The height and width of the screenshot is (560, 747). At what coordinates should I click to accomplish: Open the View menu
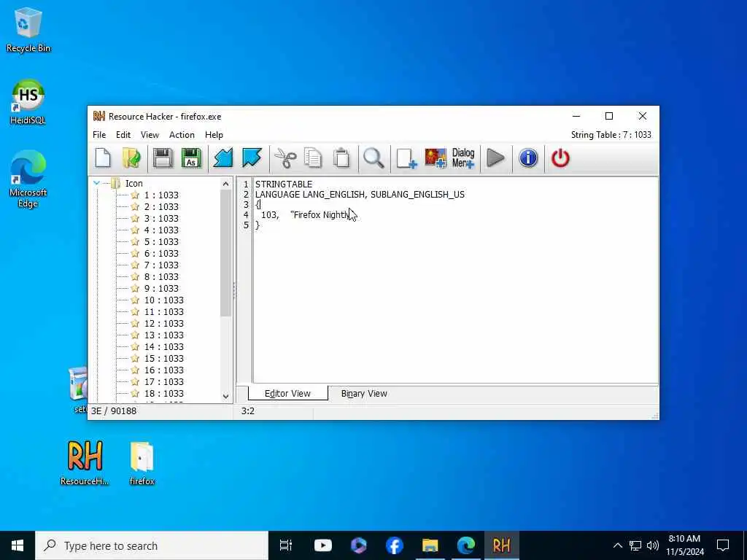[x=150, y=135]
